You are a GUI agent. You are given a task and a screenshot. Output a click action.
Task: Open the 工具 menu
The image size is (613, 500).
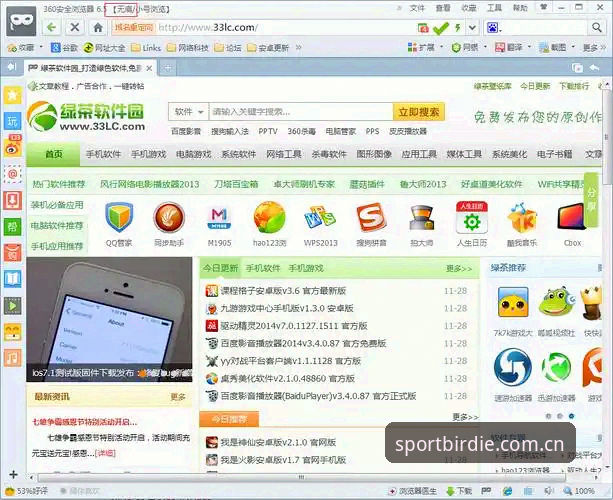[x=494, y=8]
